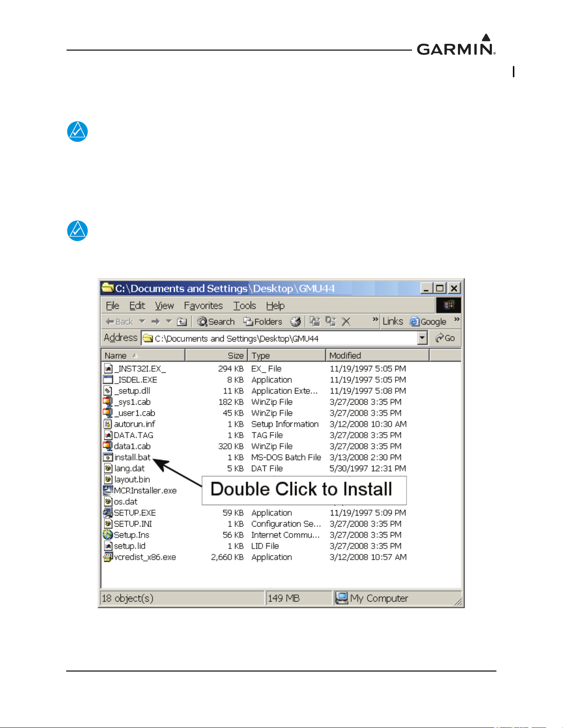
Task: Sort by the Type column header
Action: point(287,356)
